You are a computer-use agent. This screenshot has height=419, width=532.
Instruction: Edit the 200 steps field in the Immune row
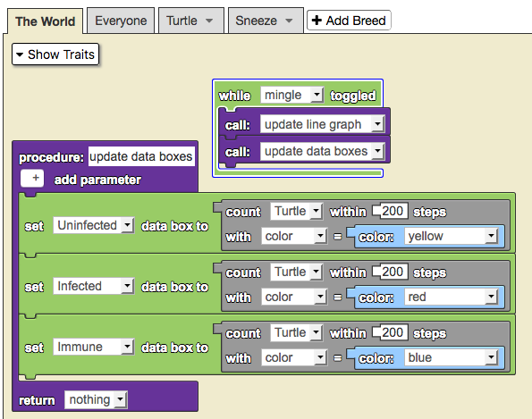click(393, 332)
